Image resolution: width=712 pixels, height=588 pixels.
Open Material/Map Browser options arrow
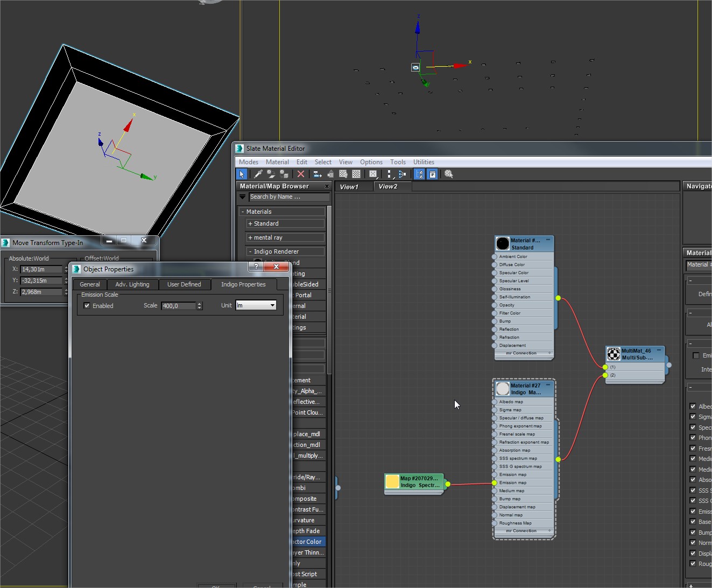click(243, 197)
